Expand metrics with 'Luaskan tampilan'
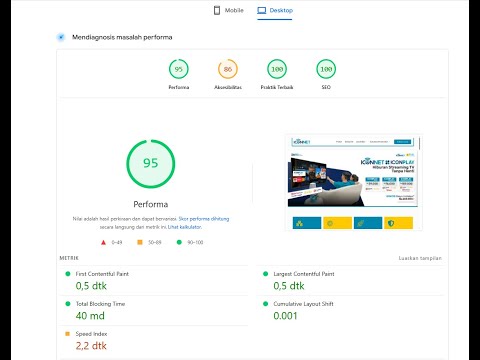480x360 pixels. point(420,258)
